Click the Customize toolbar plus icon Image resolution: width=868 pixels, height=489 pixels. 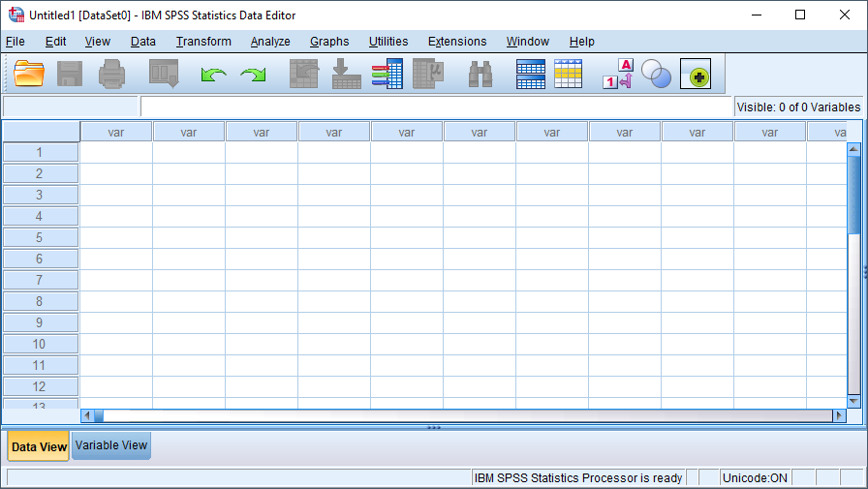pyautogui.click(x=696, y=75)
